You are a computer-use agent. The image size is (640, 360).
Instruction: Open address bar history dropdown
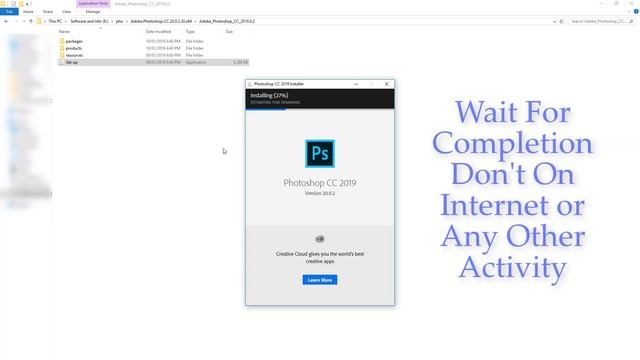click(554, 21)
